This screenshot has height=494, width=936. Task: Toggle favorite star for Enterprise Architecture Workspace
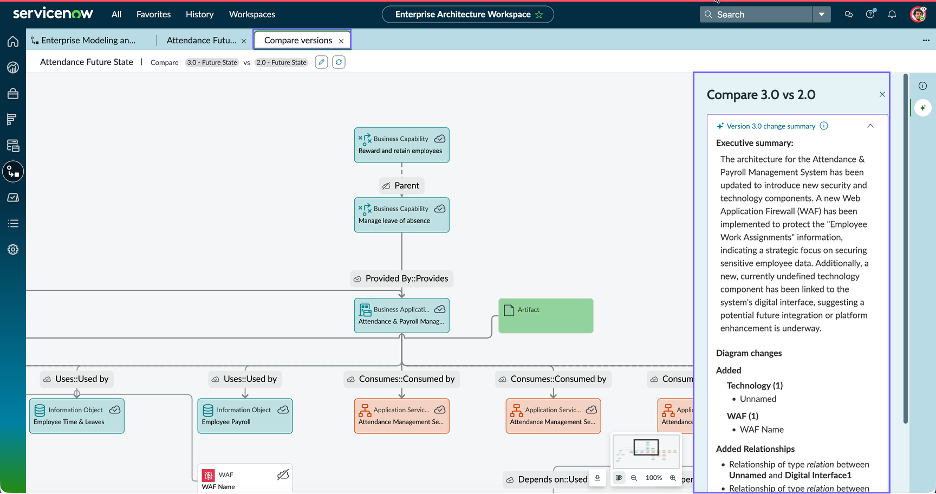tap(539, 14)
